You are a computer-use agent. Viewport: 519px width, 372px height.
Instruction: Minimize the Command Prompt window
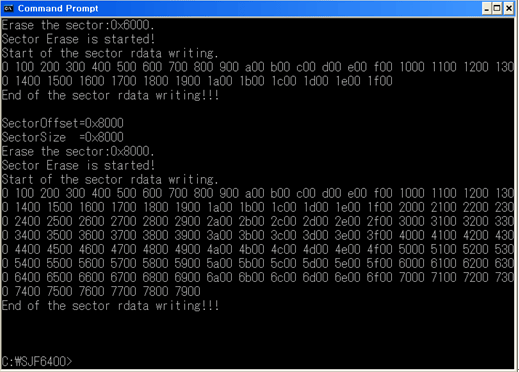point(486,8)
